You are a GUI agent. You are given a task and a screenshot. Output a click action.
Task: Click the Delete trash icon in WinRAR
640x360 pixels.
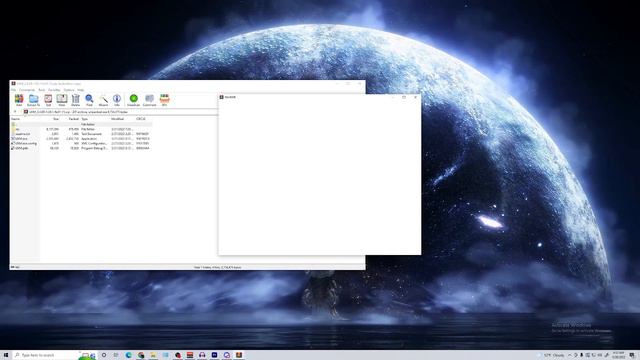[76, 100]
